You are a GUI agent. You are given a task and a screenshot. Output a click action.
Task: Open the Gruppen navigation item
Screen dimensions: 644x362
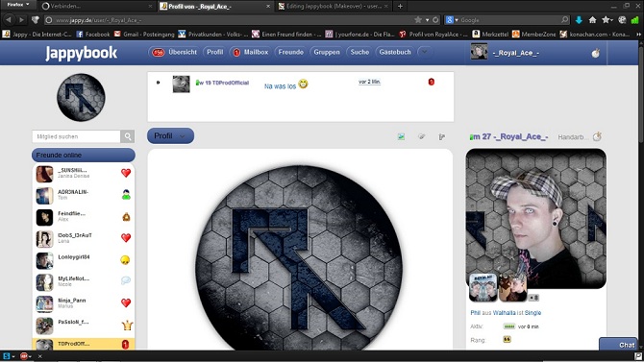pyautogui.click(x=327, y=52)
